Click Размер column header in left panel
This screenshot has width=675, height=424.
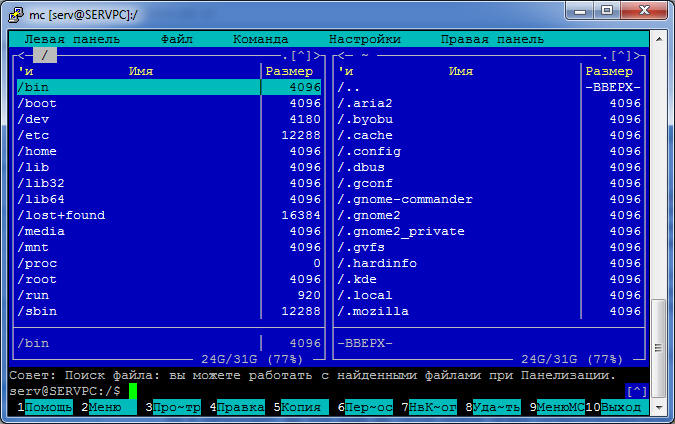tap(289, 71)
